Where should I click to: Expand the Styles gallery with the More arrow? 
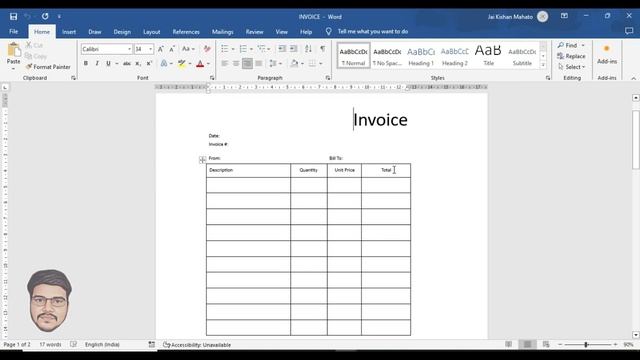[x=543, y=65]
